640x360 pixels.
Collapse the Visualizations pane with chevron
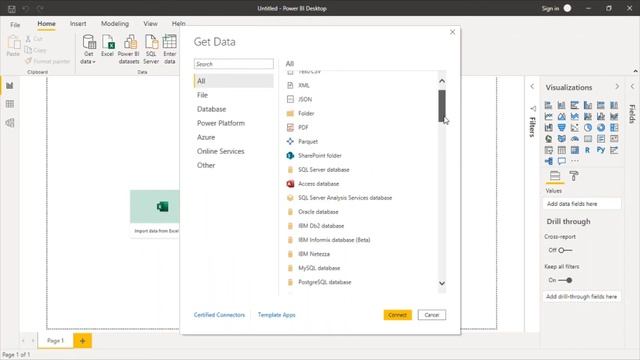click(617, 87)
